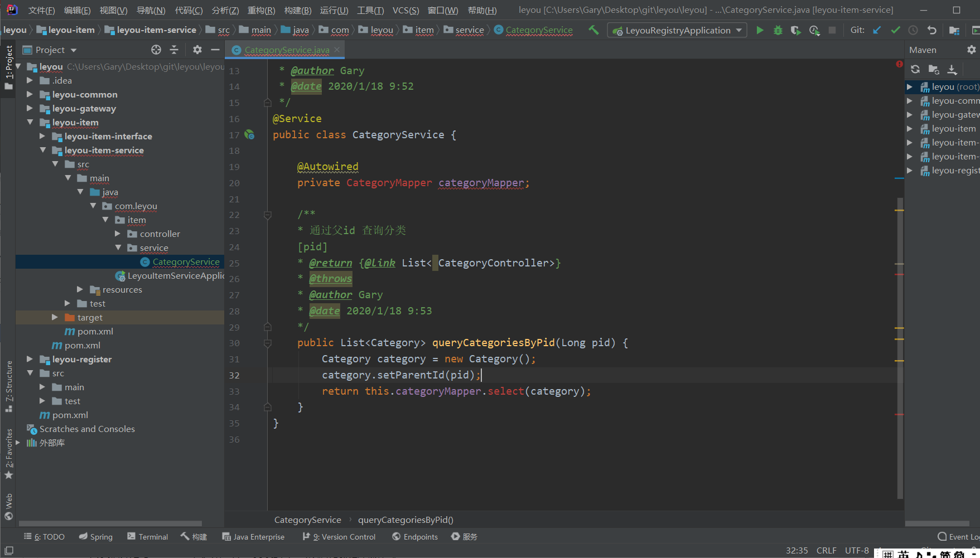Image resolution: width=980 pixels, height=558 pixels.
Task: Click the red error indicator atop editor
Action: (x=899, y=64)
